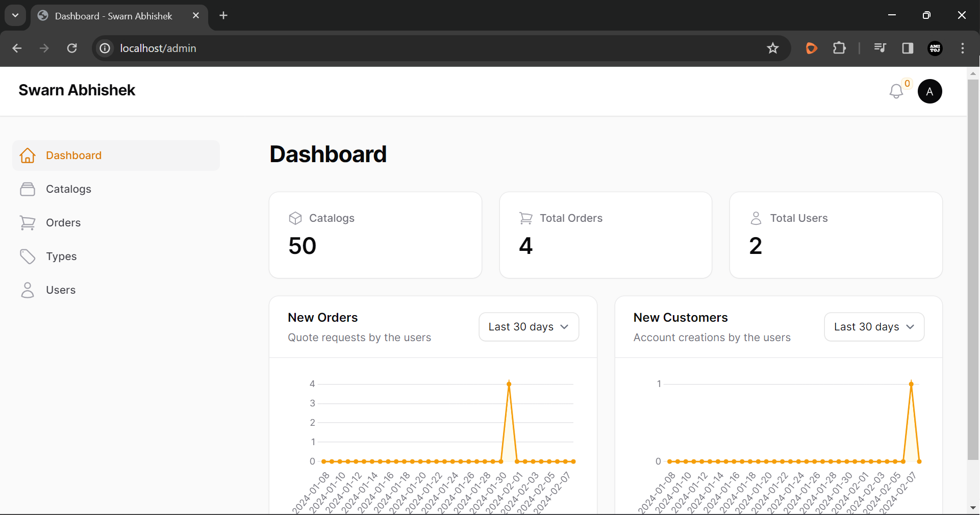Click the Users person icon in sidebar
The height and width of the screenshot is (515, 980).
click(x=28, y=290)
